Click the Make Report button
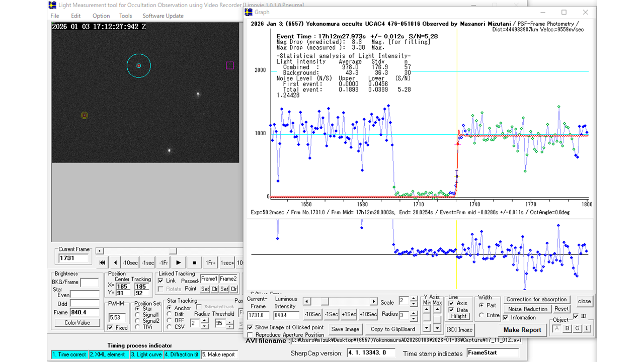 click(522, 330)
